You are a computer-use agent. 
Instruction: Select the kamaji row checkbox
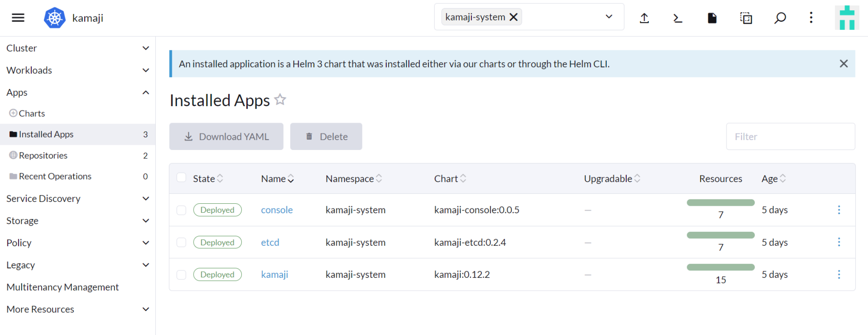(x=181, y=275)
